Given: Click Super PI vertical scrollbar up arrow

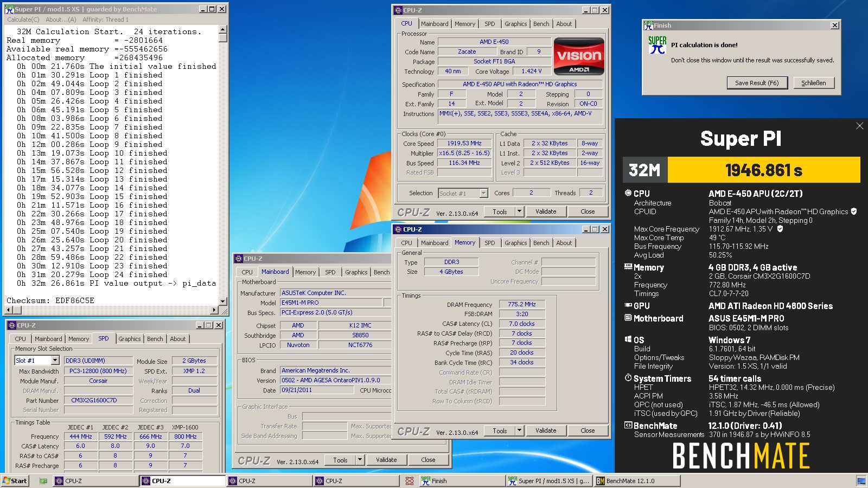Looking at the screenshot, I should click(223, 29).
